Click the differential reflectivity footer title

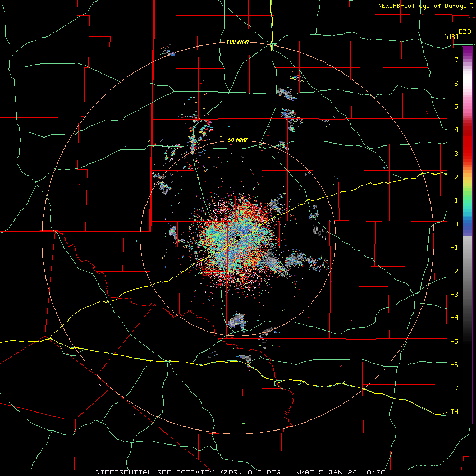pos(240,472)
